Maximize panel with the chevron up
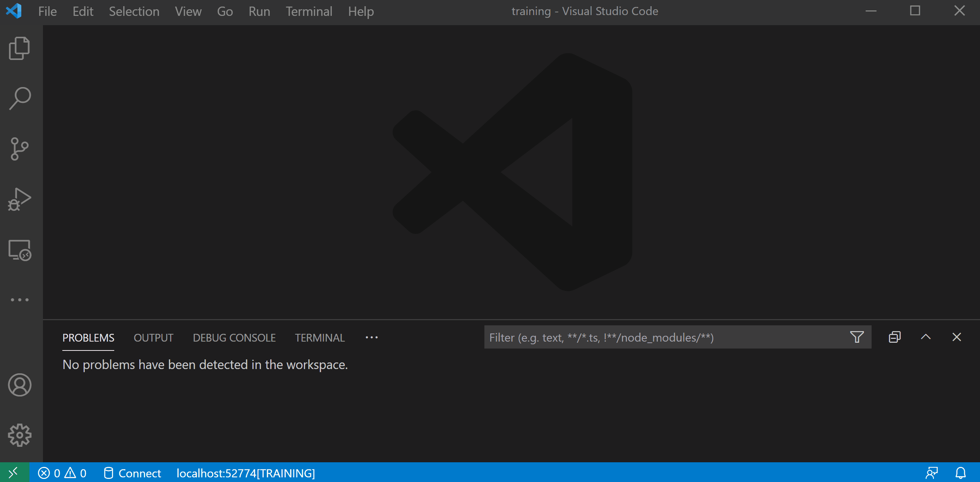Screen dimensions: 980x482 point(925,337)
